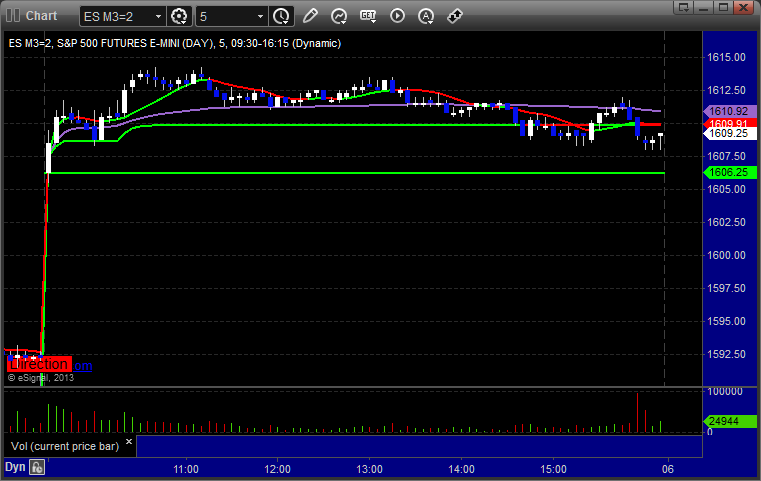Open the symbol settings gear icon
Viewport: 761px width, 481px height.
pos(180,16)
